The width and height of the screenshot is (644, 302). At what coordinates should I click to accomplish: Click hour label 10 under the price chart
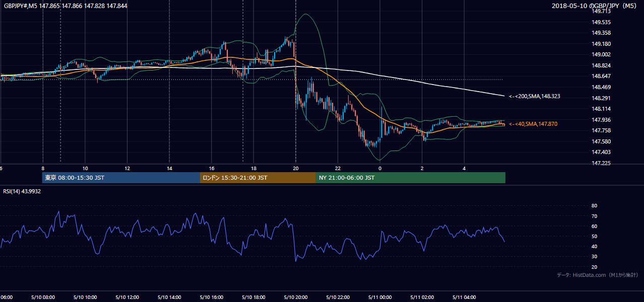pyautogui.click(x=85, y=169)
